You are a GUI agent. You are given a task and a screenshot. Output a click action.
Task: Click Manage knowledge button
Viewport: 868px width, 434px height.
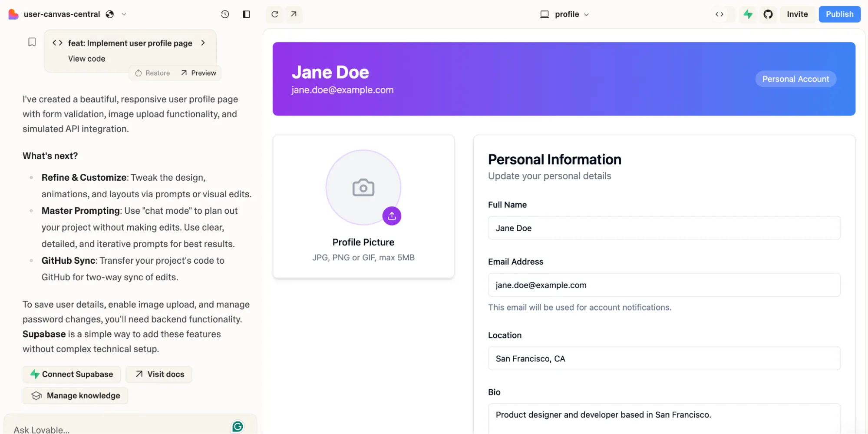[76, 395]
